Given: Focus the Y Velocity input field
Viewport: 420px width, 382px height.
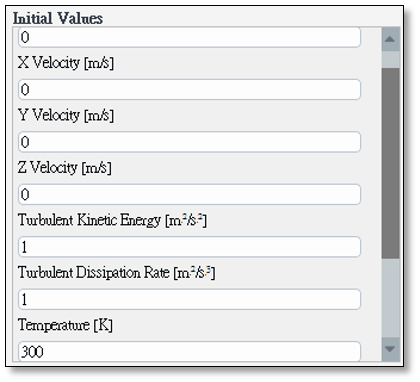Looking at the screenshot, I should point(189,142).
